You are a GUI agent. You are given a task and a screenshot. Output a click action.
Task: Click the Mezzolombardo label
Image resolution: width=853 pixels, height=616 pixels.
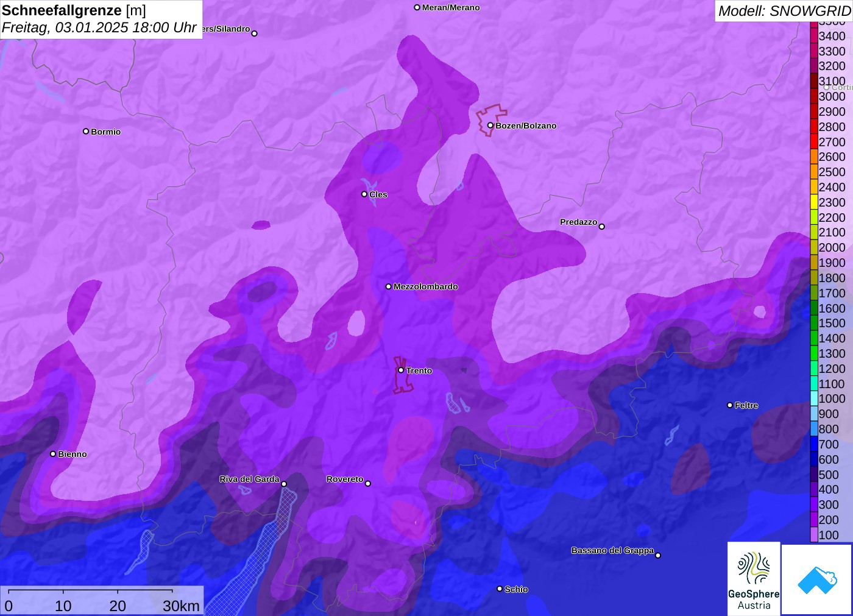(x=426, y=286)
